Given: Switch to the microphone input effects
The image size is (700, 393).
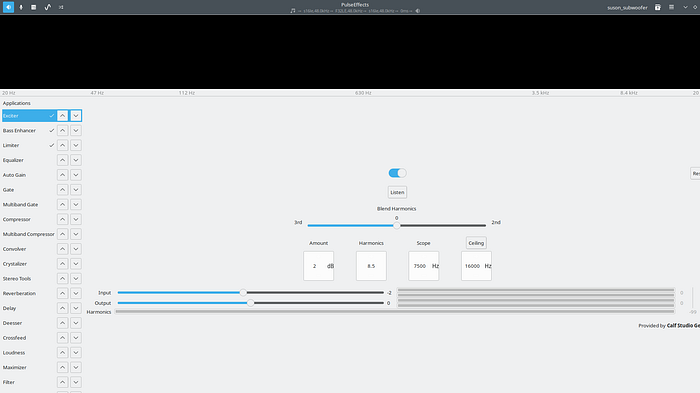Looking at the screenshot, I should (21, 7).
